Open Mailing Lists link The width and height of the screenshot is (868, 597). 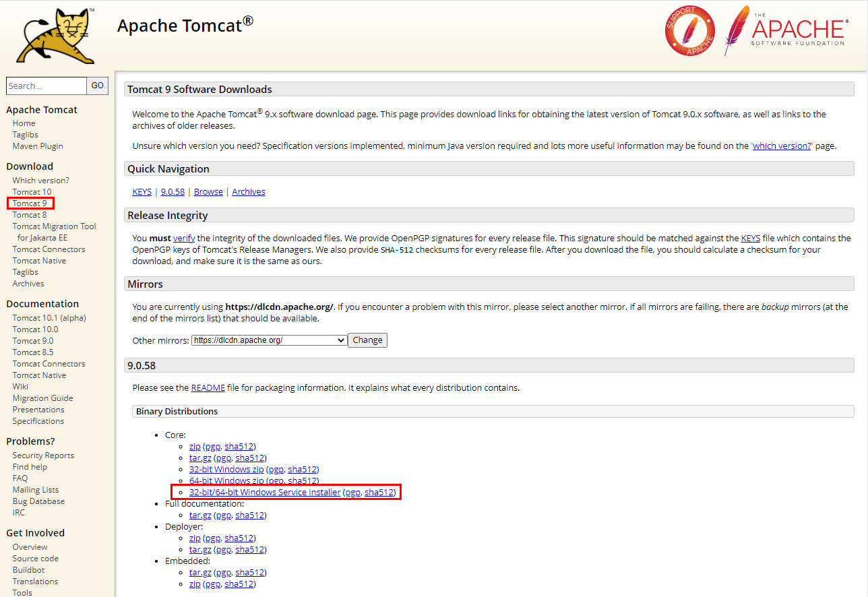36,490
